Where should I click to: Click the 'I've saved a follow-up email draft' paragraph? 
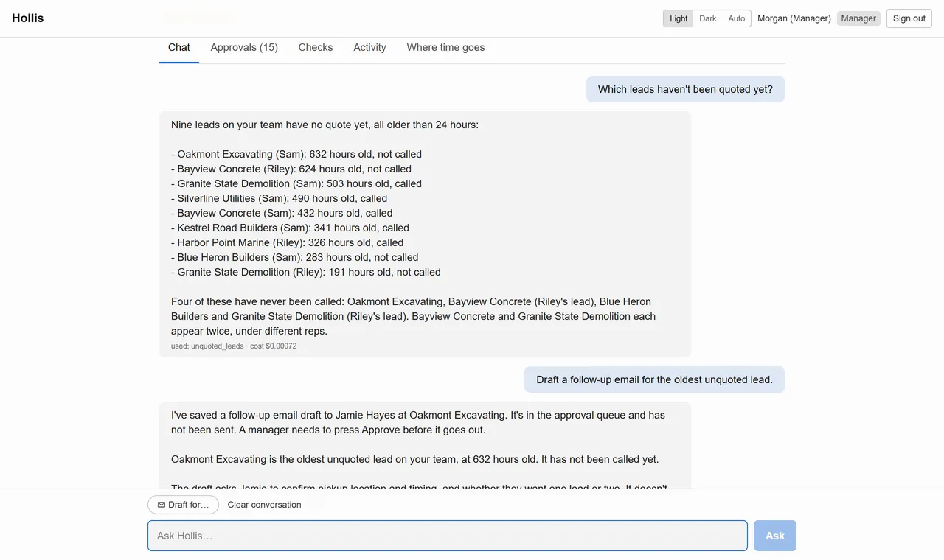pyautogui.click(x=418, y=422)
